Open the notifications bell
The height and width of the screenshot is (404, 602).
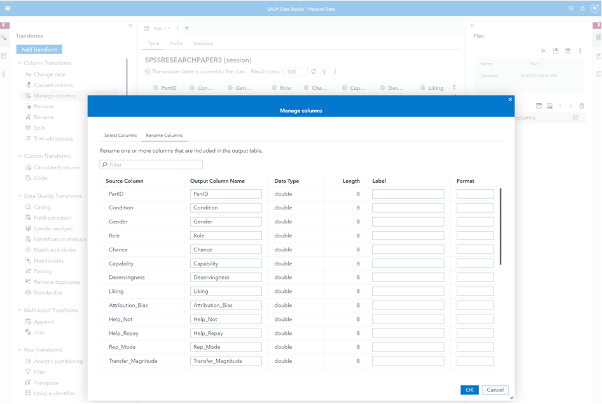coord(583,8)
